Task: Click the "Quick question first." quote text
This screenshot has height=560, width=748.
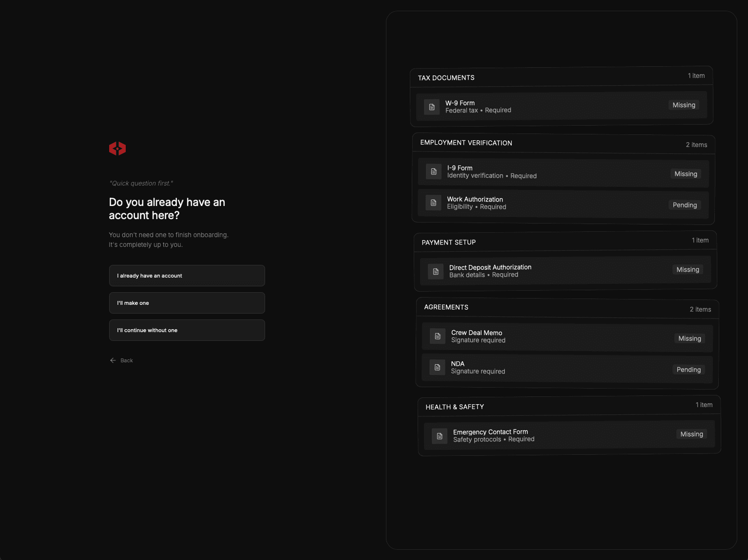Action: coord(141,184)
